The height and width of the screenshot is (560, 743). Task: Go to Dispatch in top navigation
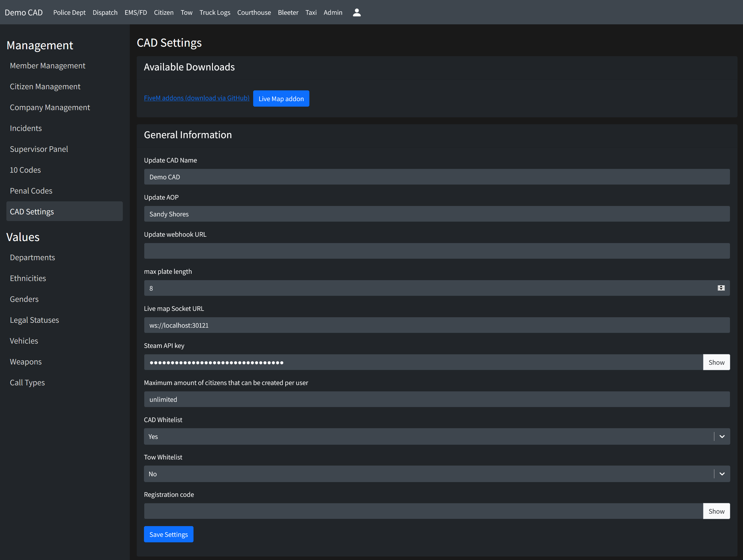click(x=105, y=12)
